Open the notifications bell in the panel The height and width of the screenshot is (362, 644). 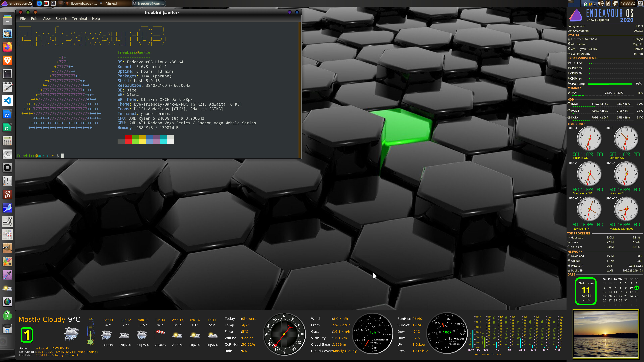[615, 3]
